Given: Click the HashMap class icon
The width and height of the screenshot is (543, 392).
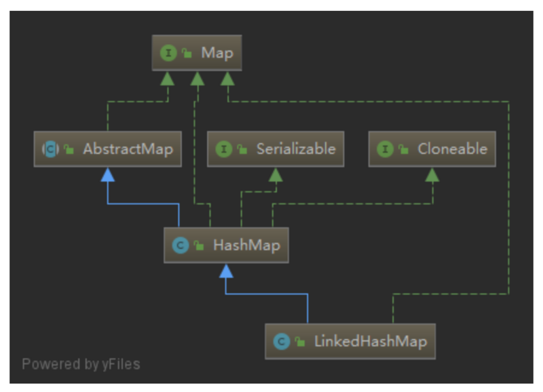Looking at the screenshot, I should (x=181, y=246).
